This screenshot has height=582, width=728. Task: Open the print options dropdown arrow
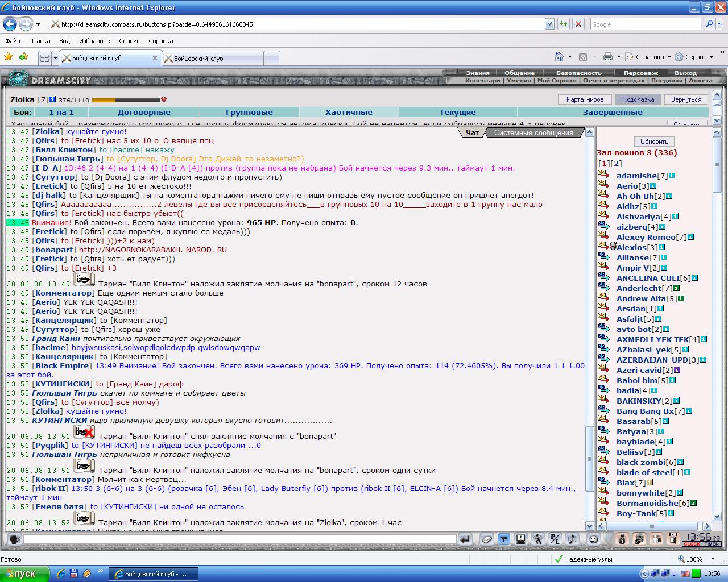618,57
